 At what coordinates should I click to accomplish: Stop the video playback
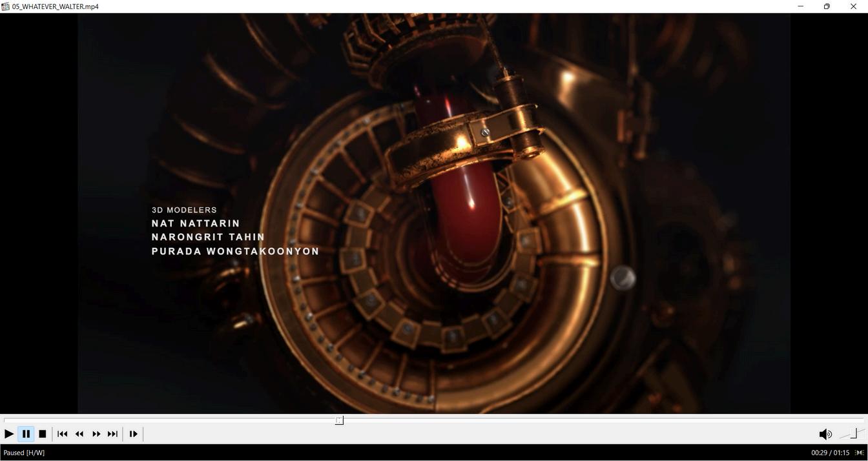pos(43,434)
